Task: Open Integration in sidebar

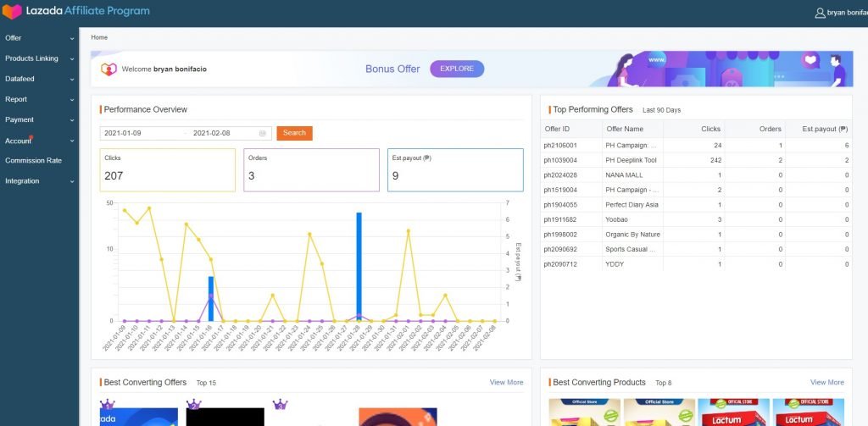Action: [x=22, y=181]
